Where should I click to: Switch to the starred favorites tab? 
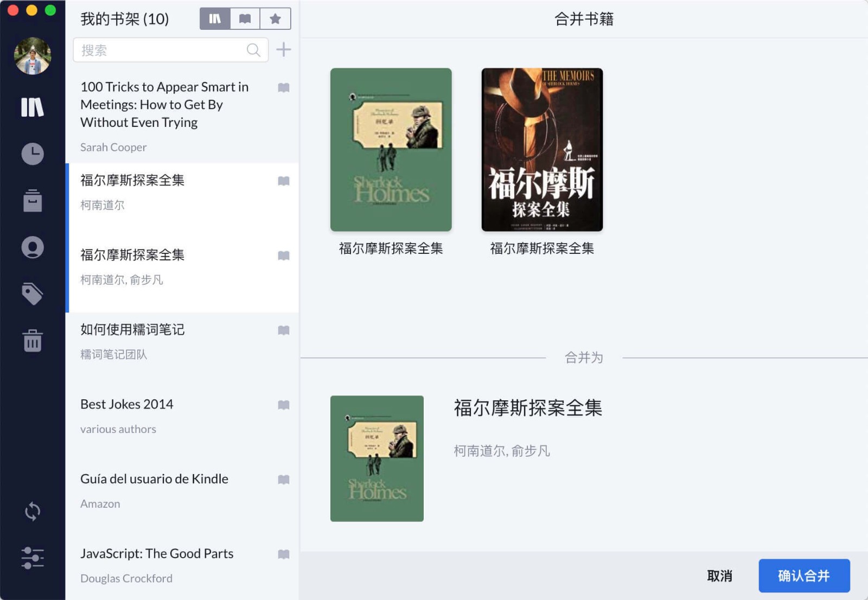tap(276, 19)
